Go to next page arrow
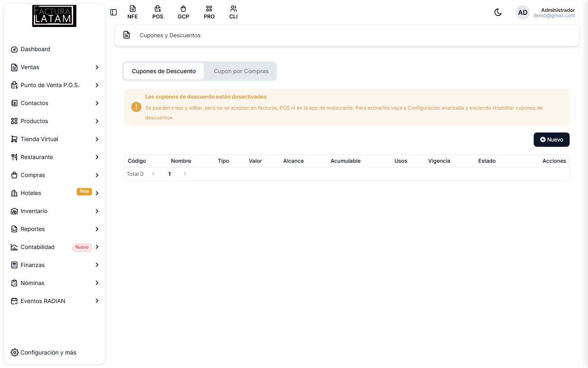 tap(185, 174)
